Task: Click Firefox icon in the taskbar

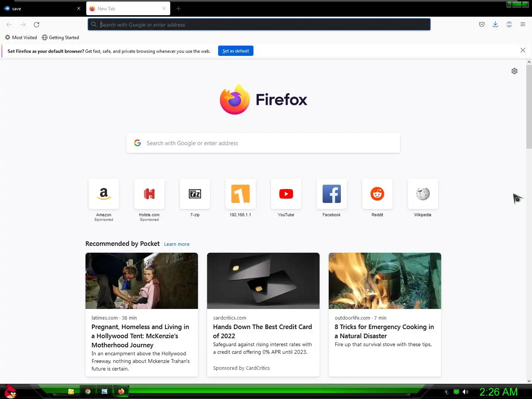Action: (121, 391)
